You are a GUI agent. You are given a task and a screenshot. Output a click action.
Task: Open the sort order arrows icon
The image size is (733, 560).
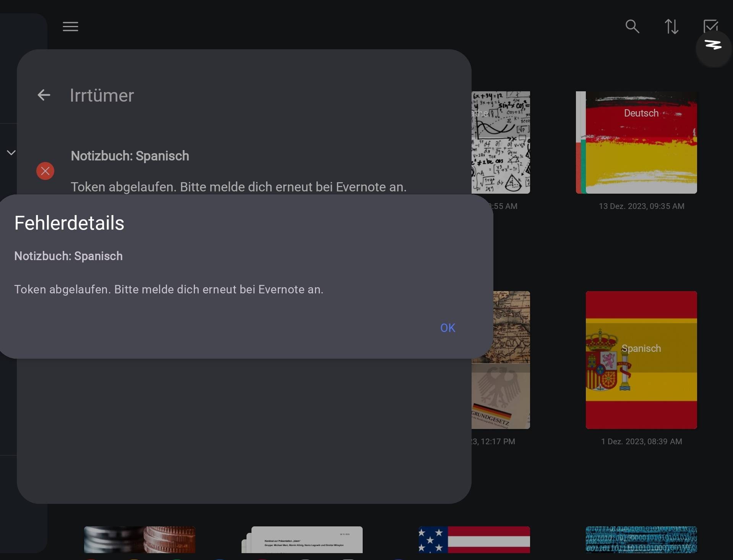(x=671, y=27)
